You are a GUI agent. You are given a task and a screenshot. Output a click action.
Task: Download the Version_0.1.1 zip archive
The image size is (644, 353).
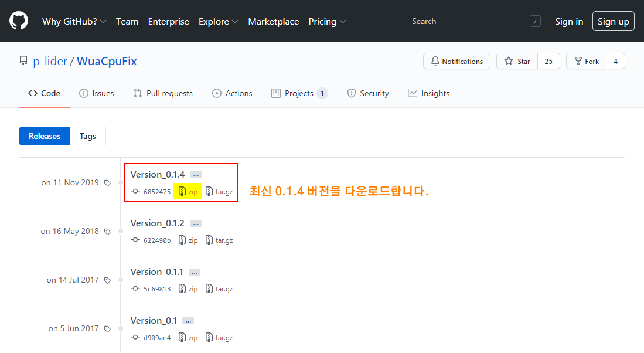[188, 289]
